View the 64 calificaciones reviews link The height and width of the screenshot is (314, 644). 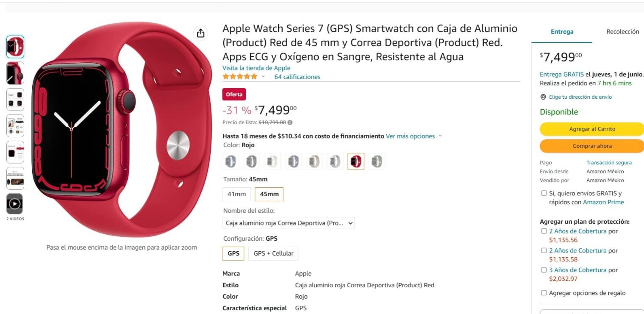point(297,77)
